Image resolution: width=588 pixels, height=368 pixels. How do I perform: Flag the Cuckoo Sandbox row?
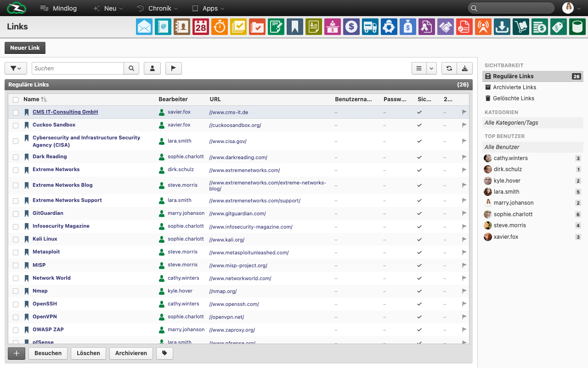[x=464, y=125]
